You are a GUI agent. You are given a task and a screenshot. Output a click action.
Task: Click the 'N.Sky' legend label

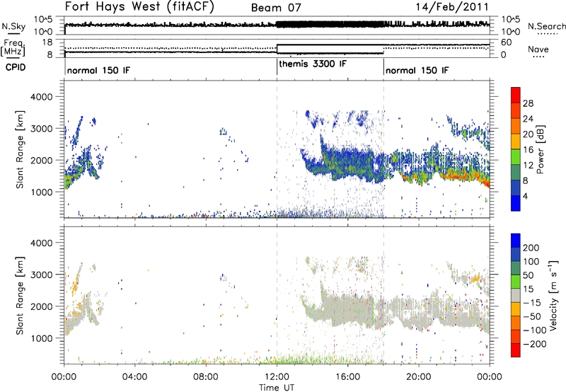[13, 26]
